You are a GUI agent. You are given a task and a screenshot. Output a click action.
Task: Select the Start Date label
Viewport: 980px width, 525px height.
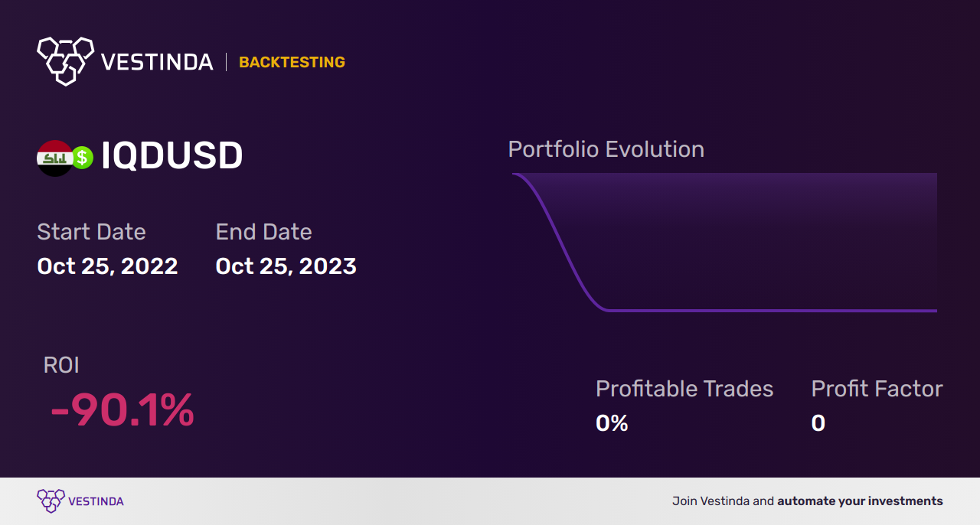tap(91, 231)
